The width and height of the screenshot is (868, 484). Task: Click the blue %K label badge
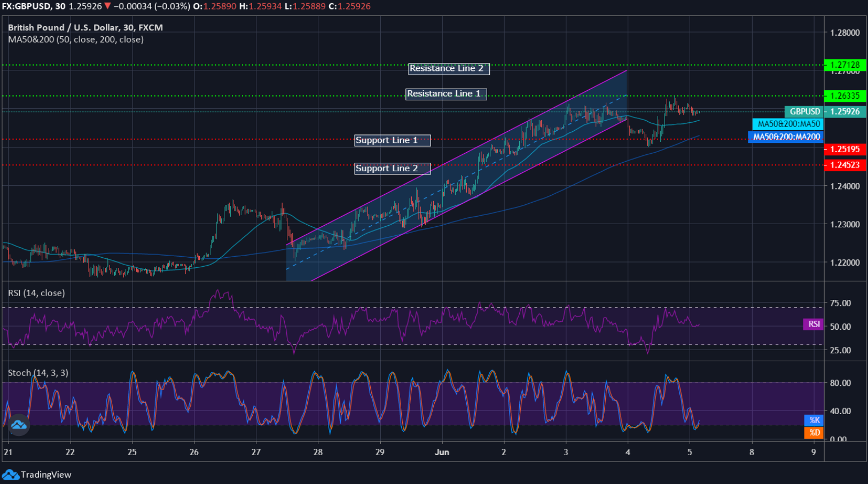pyautogui.click(x=812, y=420)
